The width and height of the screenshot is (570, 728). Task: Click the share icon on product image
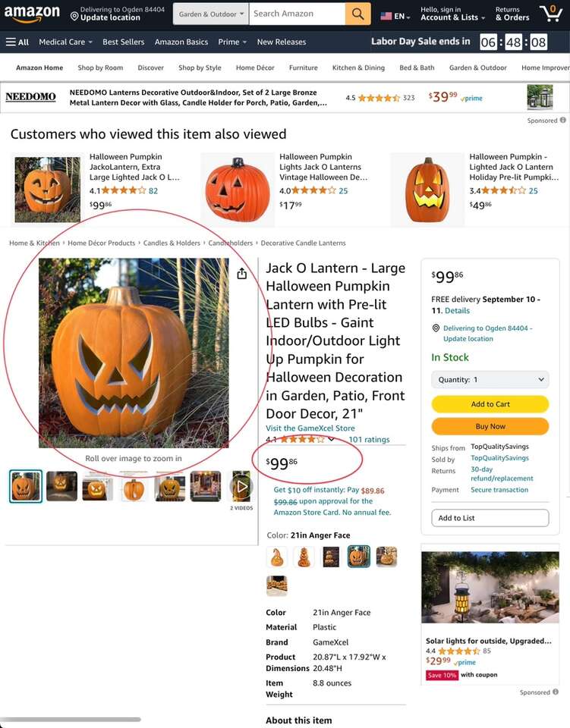241,274
